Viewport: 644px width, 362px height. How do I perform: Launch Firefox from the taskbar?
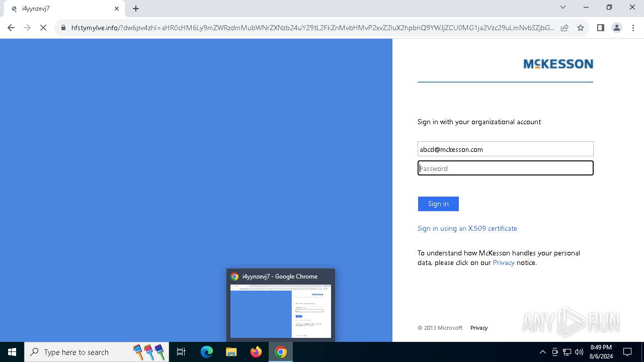tap(256, 352)
